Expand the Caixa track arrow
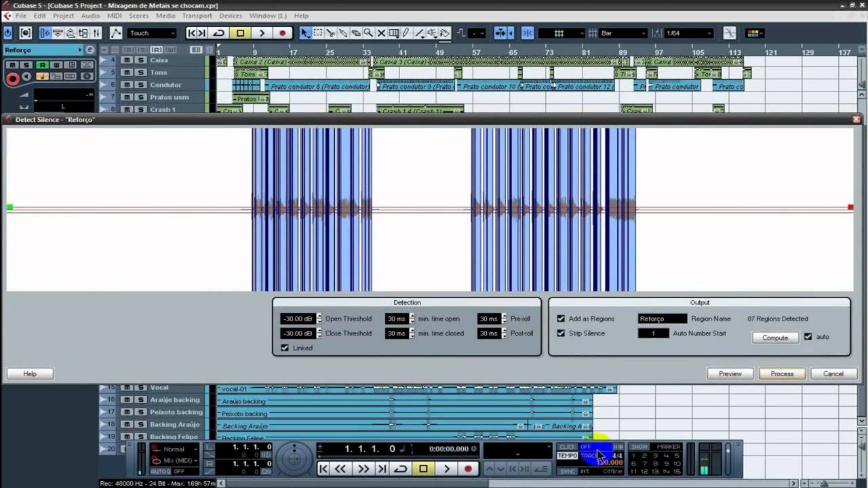This screenshot has width=868, height=488. (103, 60)
